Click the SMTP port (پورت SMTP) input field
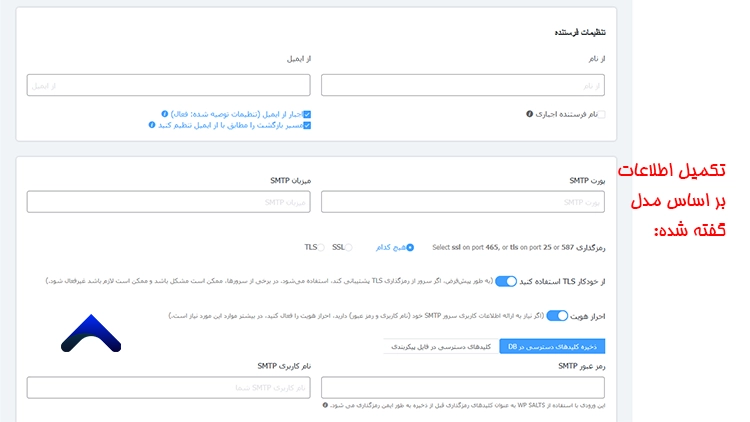 [463, 202]
